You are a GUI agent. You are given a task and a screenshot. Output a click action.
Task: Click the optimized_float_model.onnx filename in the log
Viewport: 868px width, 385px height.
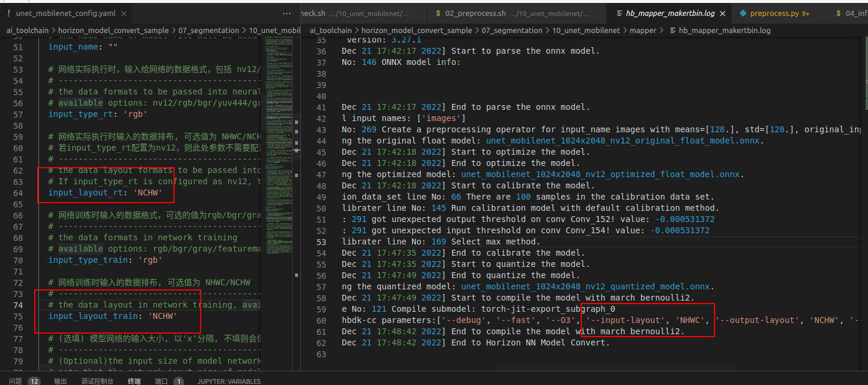pyautogui.click(x=615, y=174)
